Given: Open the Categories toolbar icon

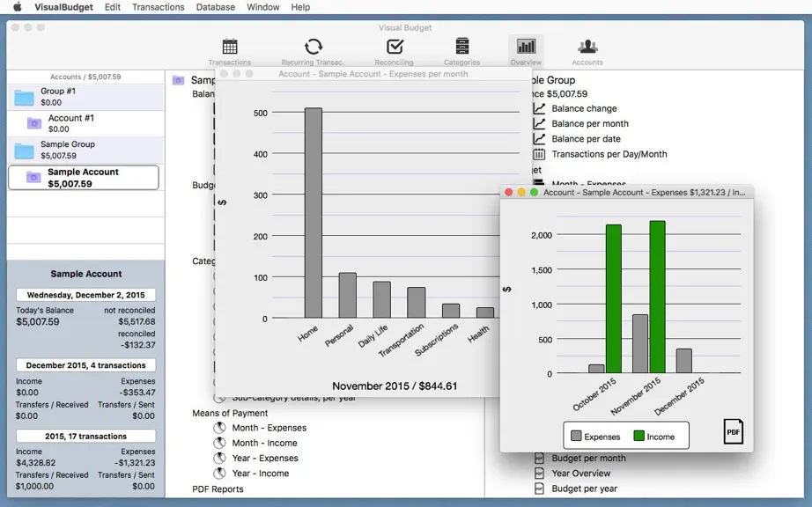Looking at the screenshot, I should 462,52.
